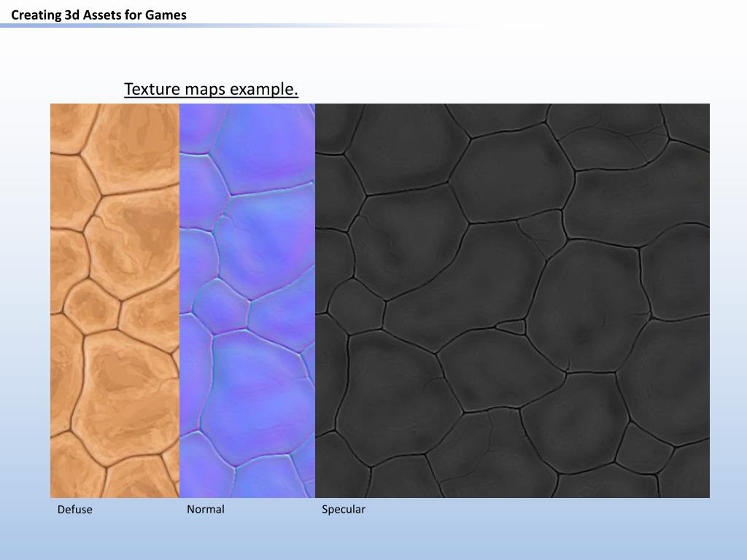Click the 'Creating 3d Assets for Games' header

pos(98,15)
